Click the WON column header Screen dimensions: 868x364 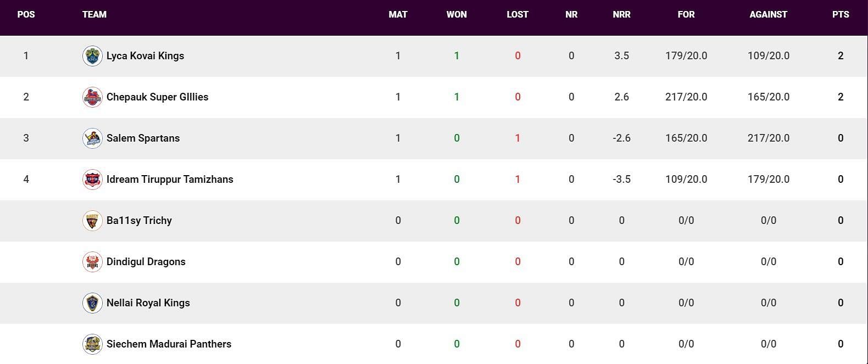click(457, 14)
